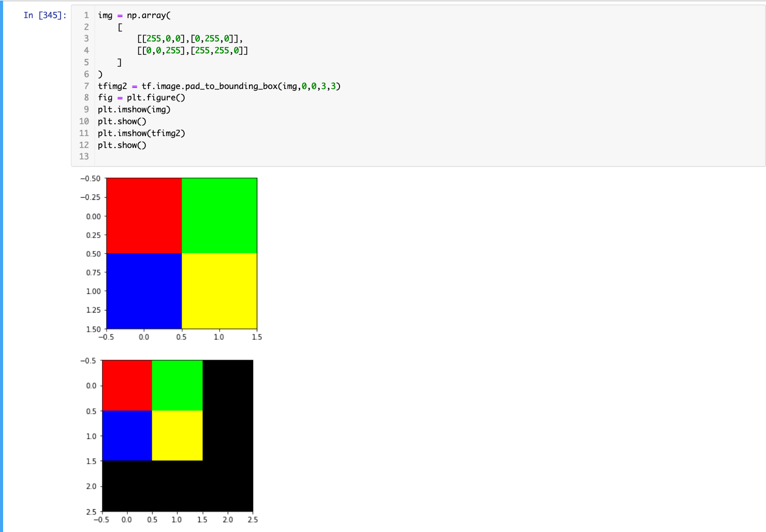The width and height of the screenshot is (766, 532).
Task: Click code line 1 'img = np.array('
Action: pos(134,15)
